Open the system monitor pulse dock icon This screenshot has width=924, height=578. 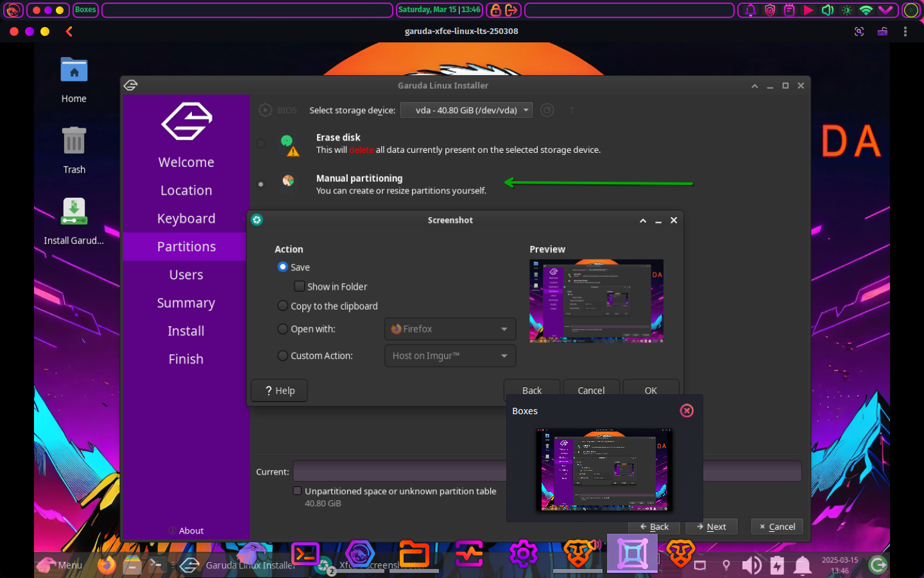pyautogui.click(x=469, y=554)
